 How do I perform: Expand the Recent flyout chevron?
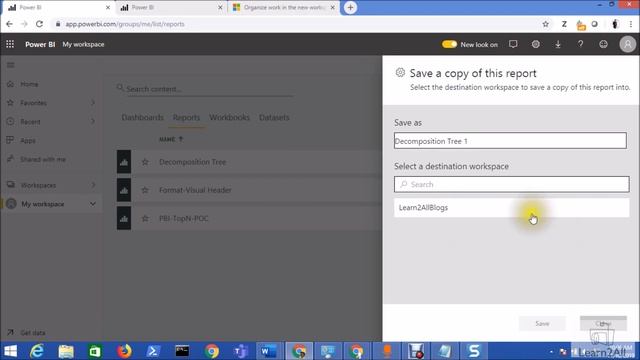[93, 121]
